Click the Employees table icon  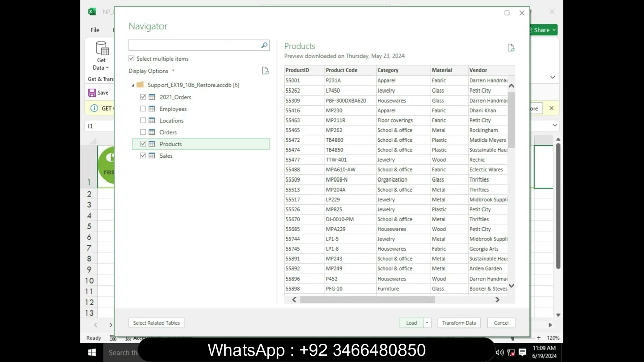coord(152,109)
